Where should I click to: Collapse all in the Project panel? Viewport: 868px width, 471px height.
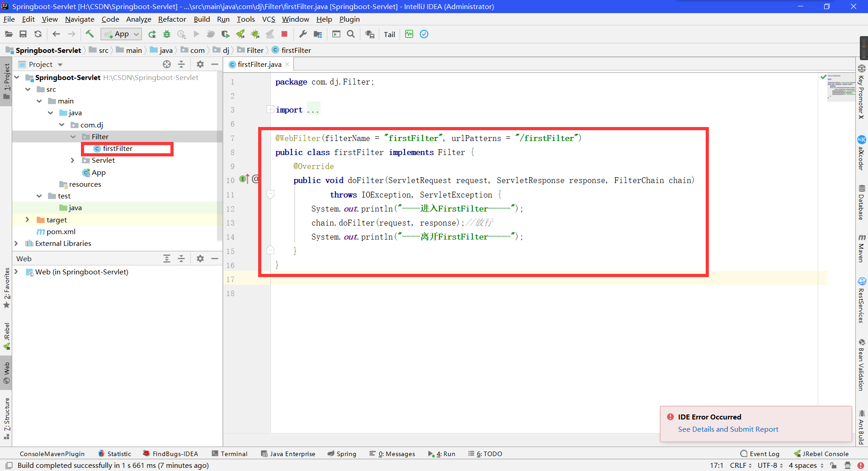coord(181,64)
